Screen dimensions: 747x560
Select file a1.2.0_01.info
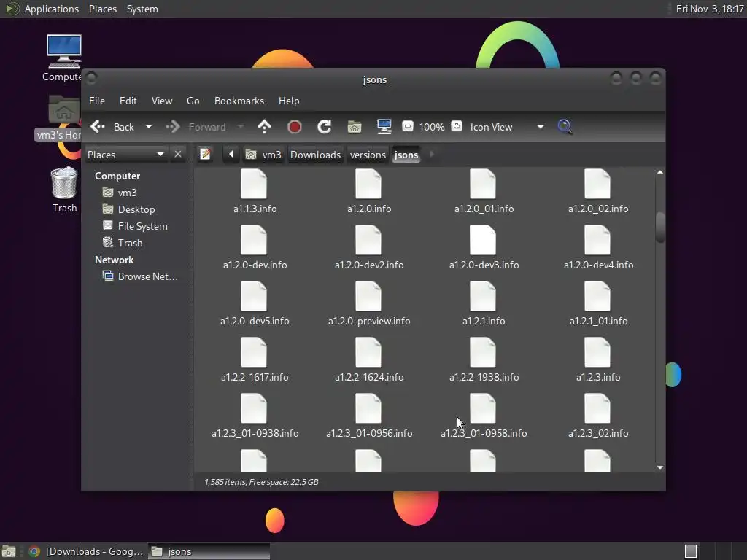[484, 192]
